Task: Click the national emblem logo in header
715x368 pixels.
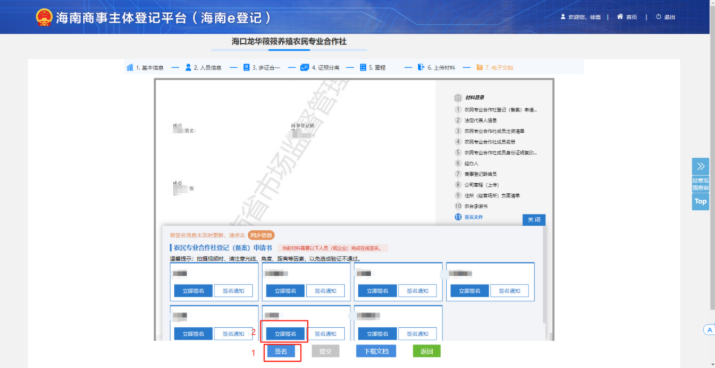Action: tap(44, 17)
